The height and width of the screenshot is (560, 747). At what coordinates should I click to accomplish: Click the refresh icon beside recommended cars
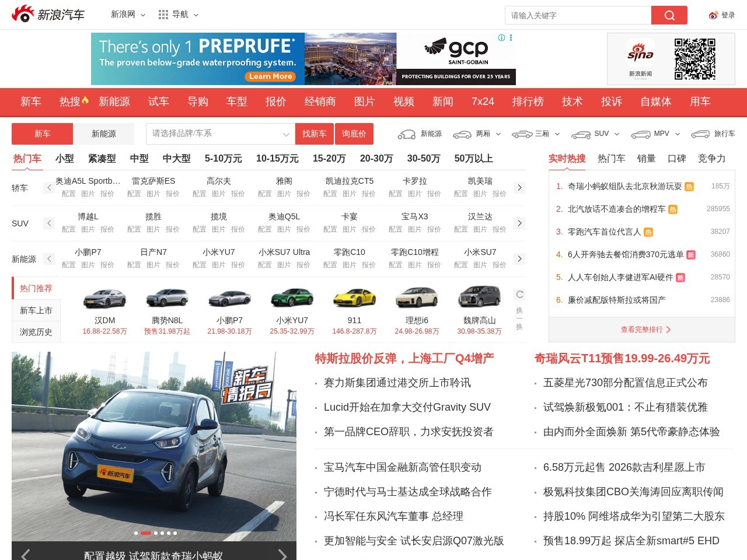tap(519, 295)
